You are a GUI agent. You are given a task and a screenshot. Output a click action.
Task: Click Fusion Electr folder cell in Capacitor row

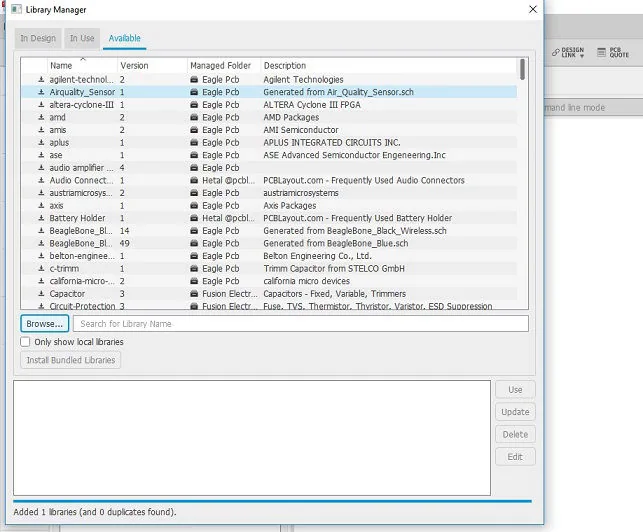click(224, 294)
